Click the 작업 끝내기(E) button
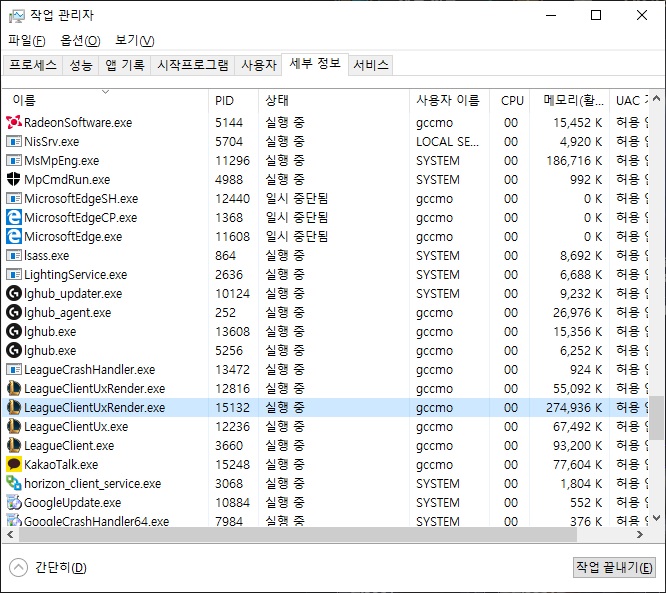The height and width of the screenshot is (593, 666). 614,567
